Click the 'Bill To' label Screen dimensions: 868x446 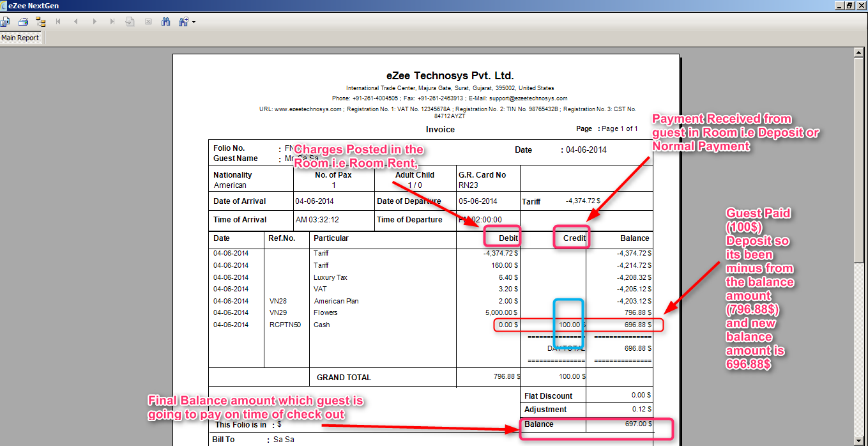coord(223,440)
